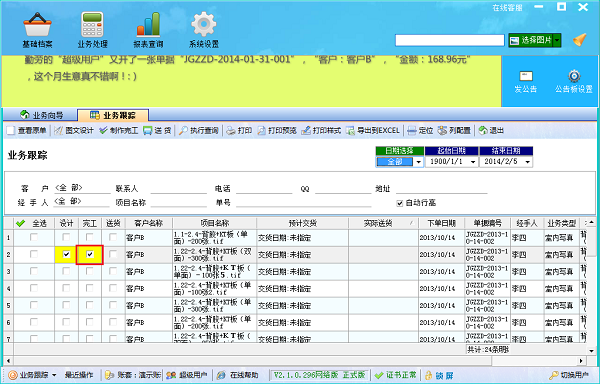
Task: Uncheck 设计 checkbox in row 2
Action: [x=66, y=254]
